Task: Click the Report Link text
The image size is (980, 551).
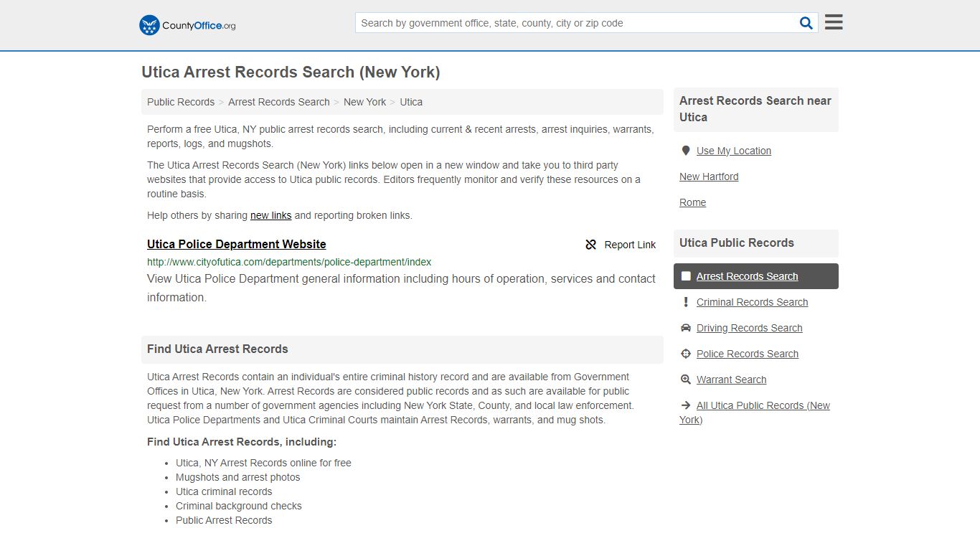Action: point(630,245)
